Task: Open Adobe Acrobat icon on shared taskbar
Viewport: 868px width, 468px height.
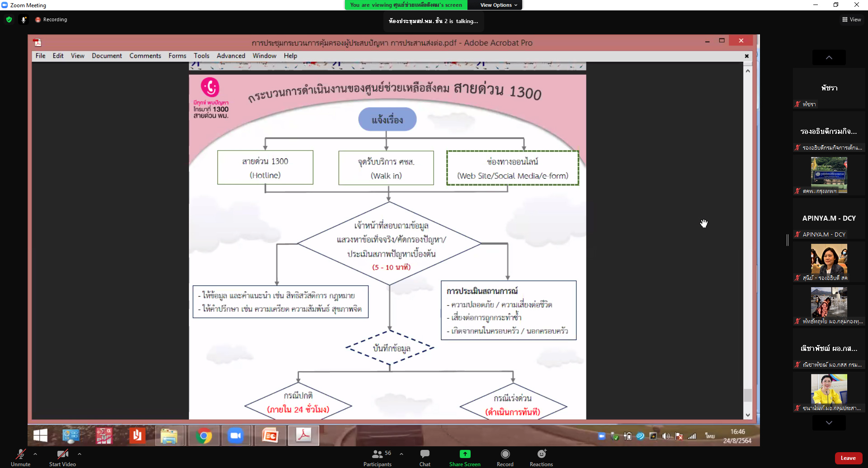Action: point(303,435)
